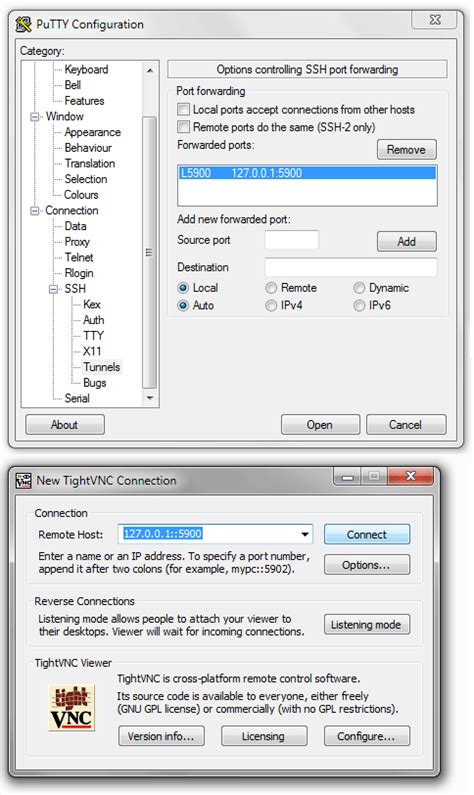This screenshot has height=795, width=474.
Task: Close the PuTTY Configuration window
Action: click(434, 20)
